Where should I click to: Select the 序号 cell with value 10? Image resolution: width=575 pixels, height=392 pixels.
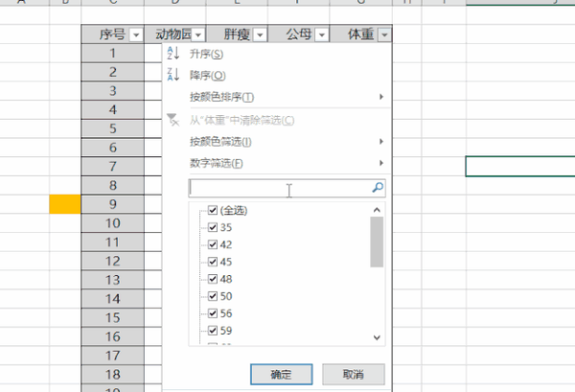pos(112,223)
